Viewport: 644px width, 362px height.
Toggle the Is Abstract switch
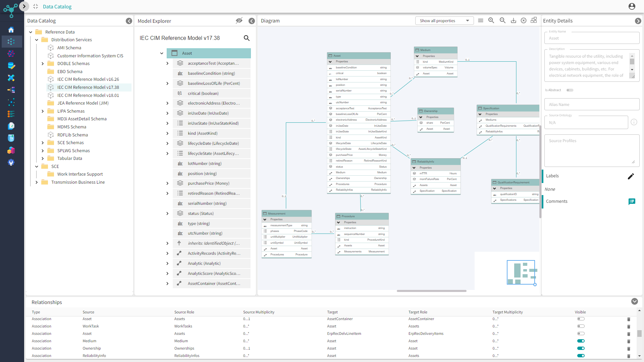[570, 90]
